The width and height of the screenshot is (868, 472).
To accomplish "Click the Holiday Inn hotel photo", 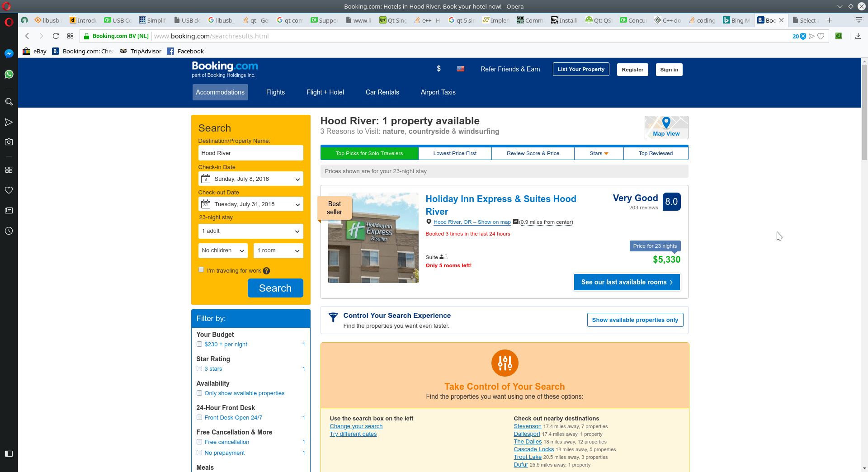I will tap(373, 238).
